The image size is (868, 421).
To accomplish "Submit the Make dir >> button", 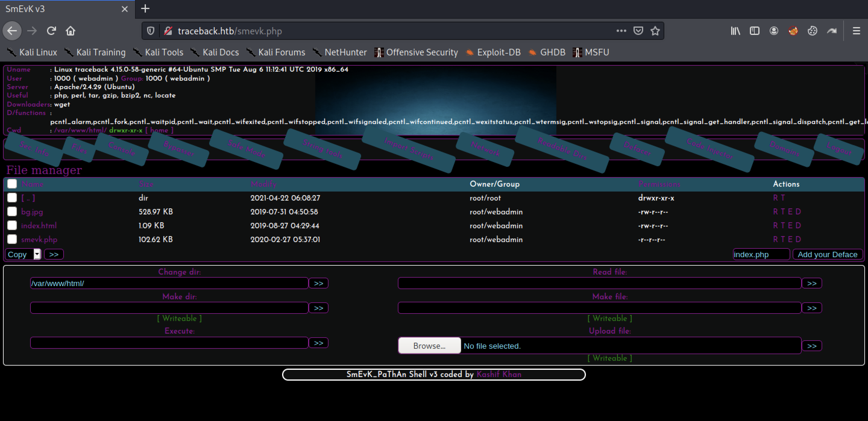I will (319, 308).
